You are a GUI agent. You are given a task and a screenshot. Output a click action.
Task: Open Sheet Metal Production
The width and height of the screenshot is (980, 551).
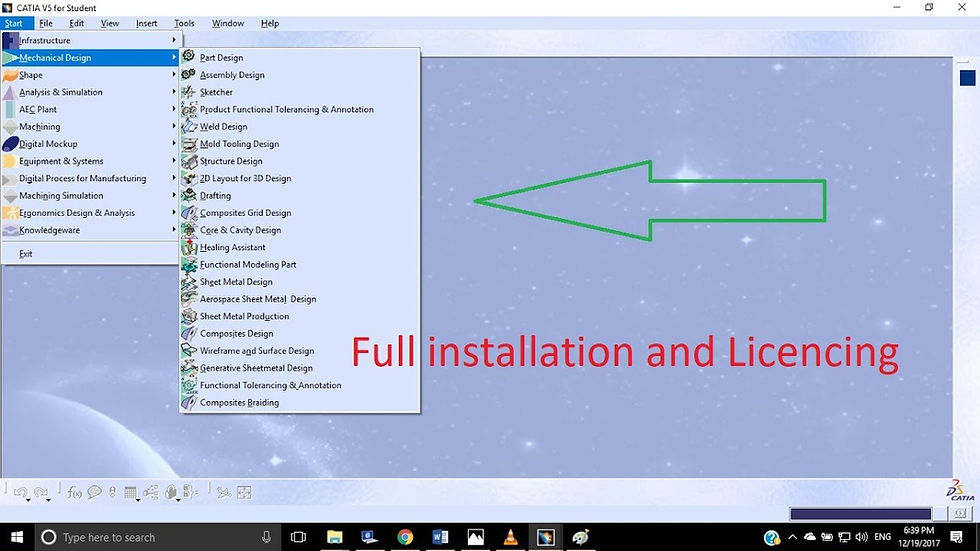(x=299, y=317)
